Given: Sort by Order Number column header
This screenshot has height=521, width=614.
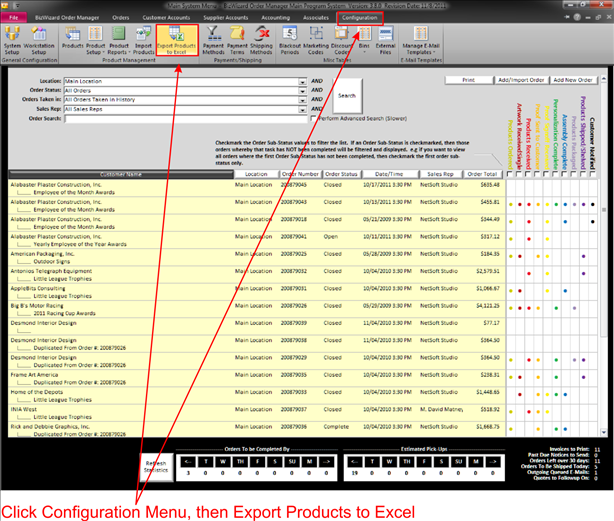Looking at the screenshot, I should point(300,174).
